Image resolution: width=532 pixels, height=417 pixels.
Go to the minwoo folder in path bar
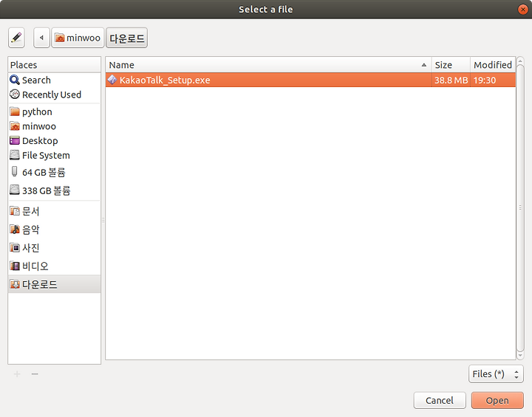click(78, 38)
